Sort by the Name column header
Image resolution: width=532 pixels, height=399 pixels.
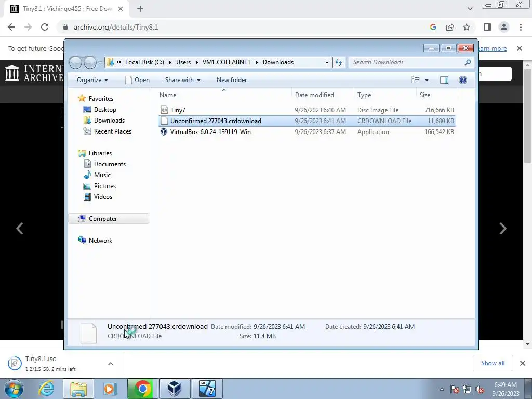[x=225, y=95]
